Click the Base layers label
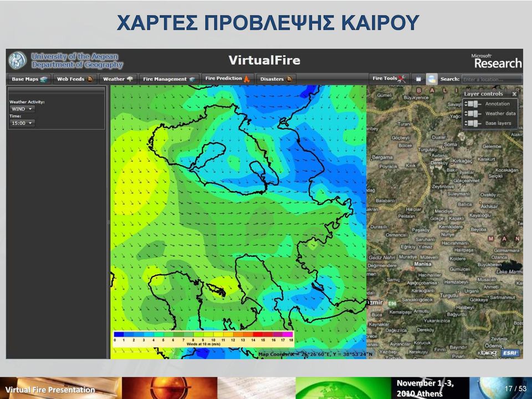Viewport: 532px width, 399px height. click(498, 123)
